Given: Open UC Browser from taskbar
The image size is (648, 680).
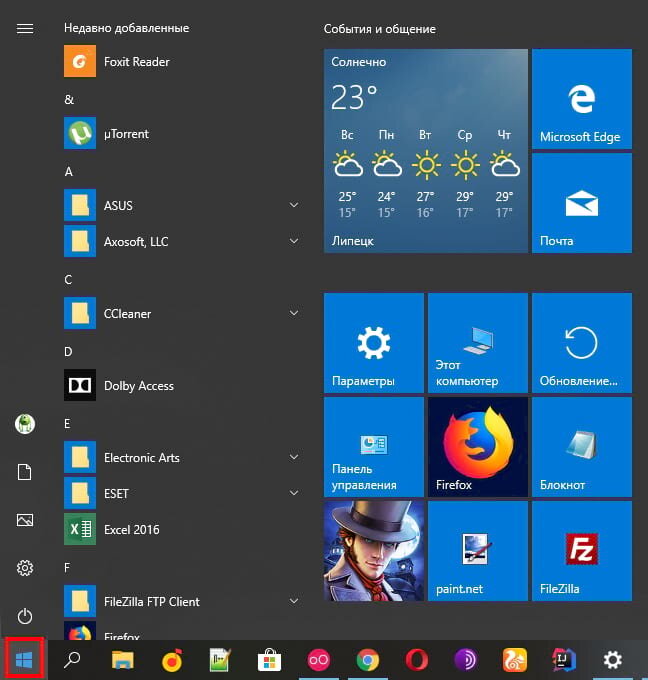Looking at the screenshot, I should tap(514, 660).
